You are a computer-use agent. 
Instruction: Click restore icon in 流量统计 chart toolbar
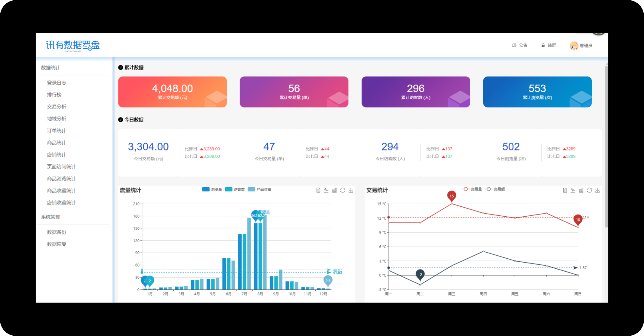pyautogui.click(x=343, y=190)
